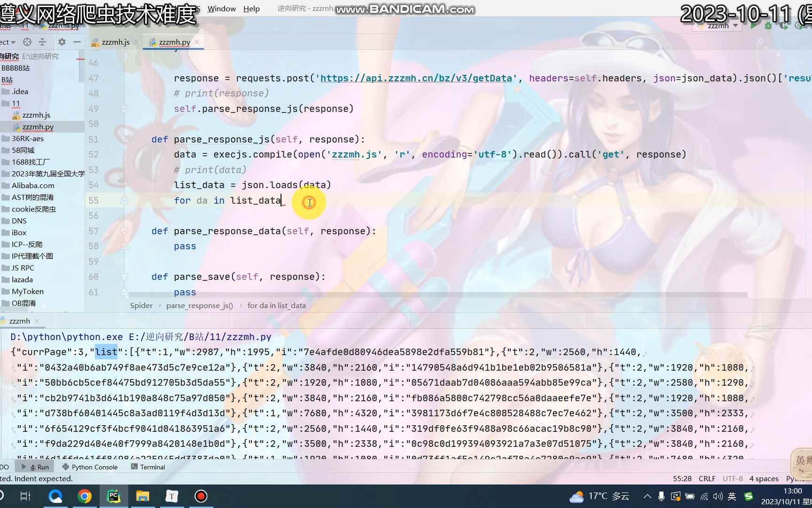Run zzzmh with the green play icon

[754, 26]
